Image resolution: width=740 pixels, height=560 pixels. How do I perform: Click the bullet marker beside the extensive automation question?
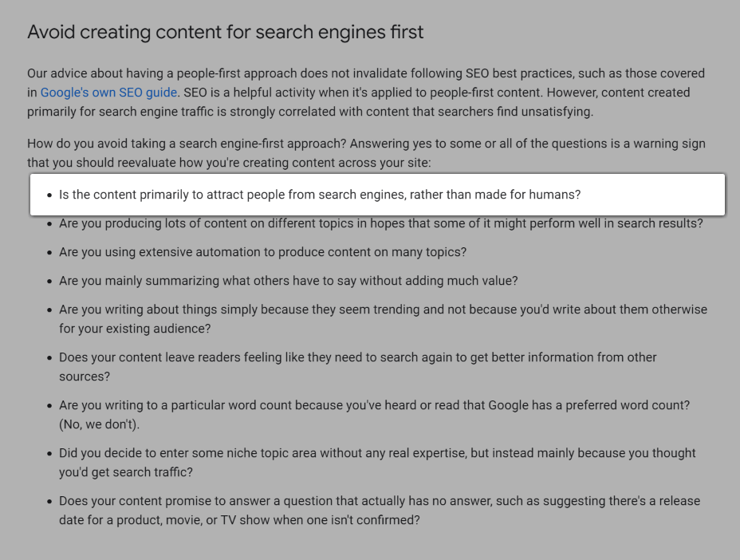tap(49, 253)
